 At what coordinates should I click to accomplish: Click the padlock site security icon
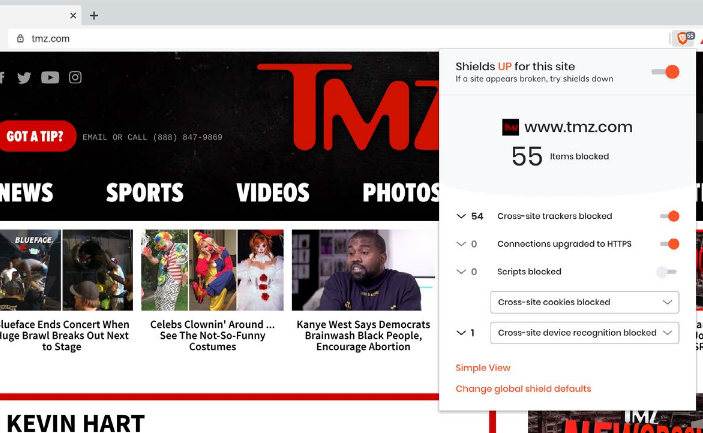click(20, 39)
